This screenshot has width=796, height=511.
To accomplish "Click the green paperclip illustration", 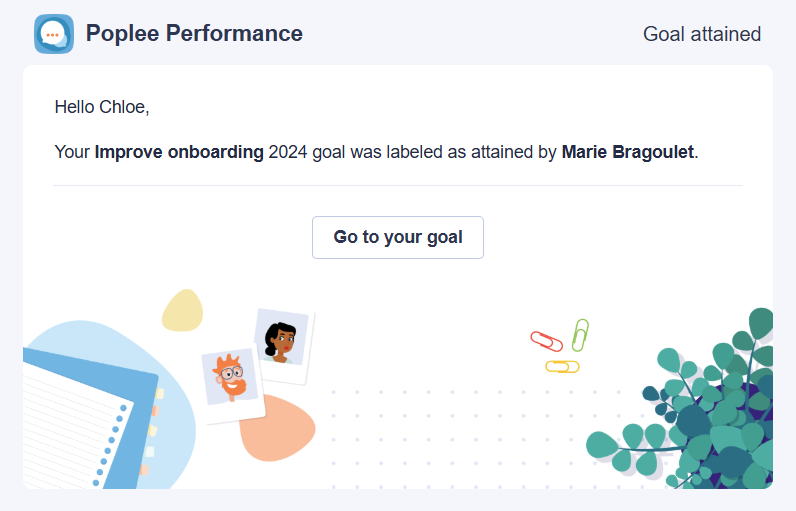I will [580, 335].
